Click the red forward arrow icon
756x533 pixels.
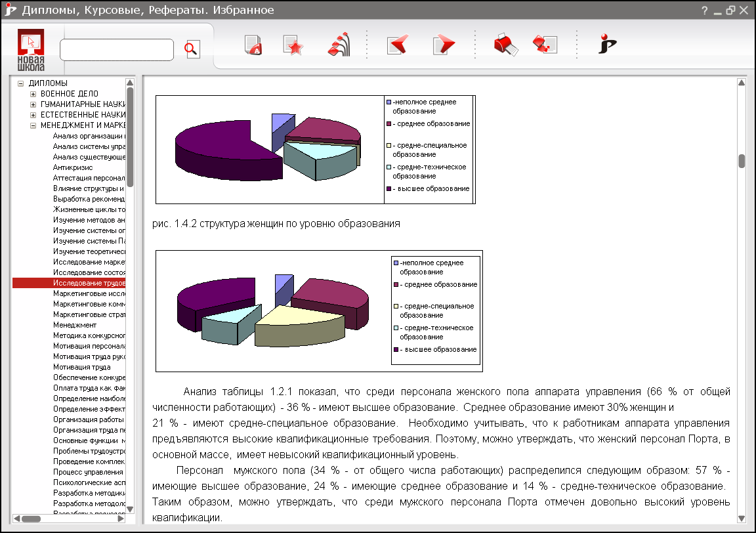[444, 45]
